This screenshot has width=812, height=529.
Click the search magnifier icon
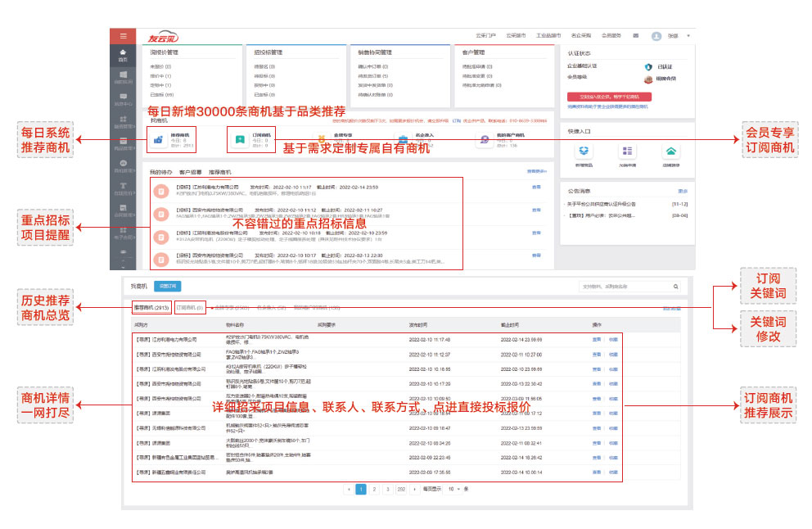pos(675,287)
